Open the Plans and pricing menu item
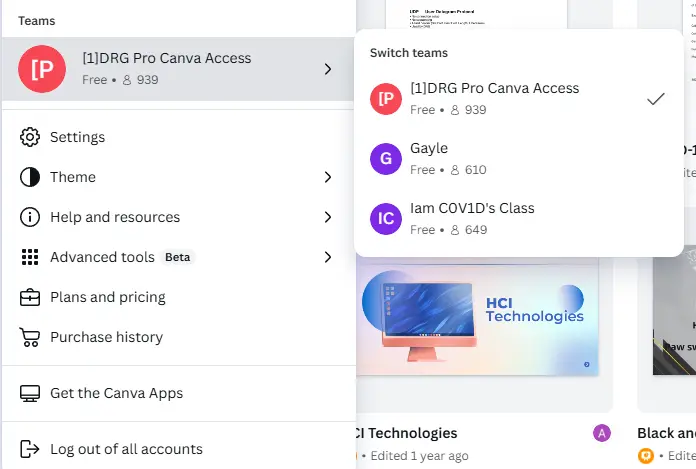The height and width of the screenshot is (469, 696). tap(178, 297)
